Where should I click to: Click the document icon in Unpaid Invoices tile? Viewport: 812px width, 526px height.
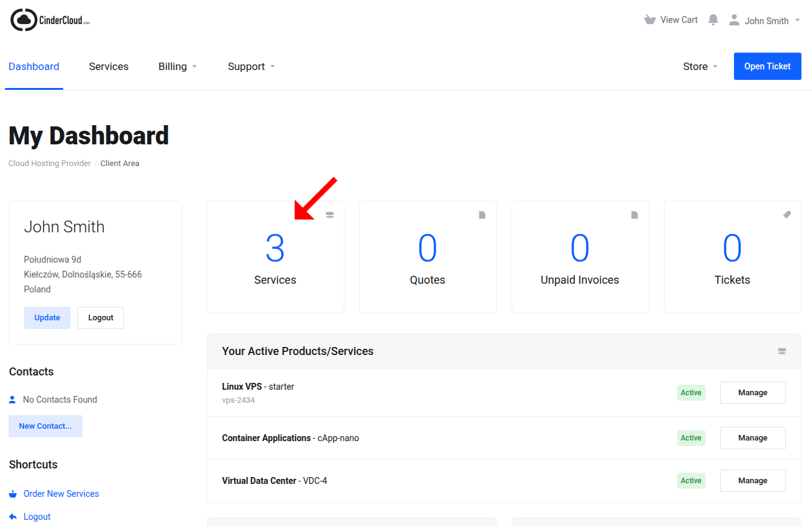(x=635, y=215)
